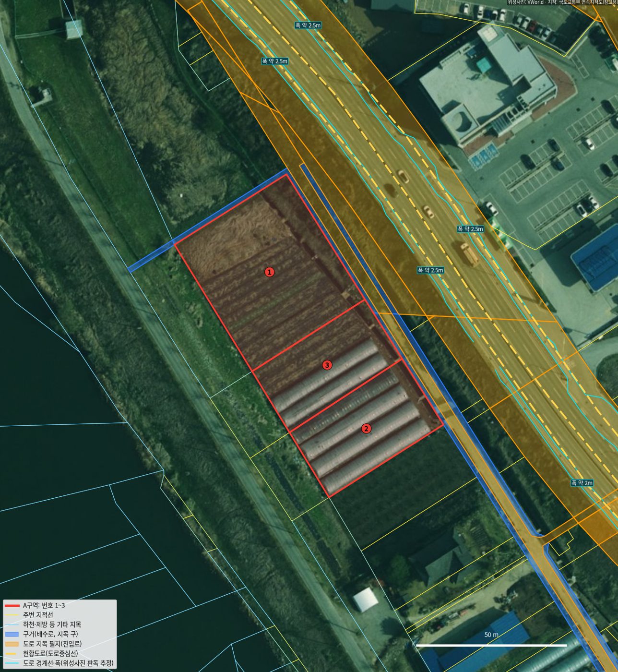Click the 폭 약 2m width label

click(x=582, y=483)
